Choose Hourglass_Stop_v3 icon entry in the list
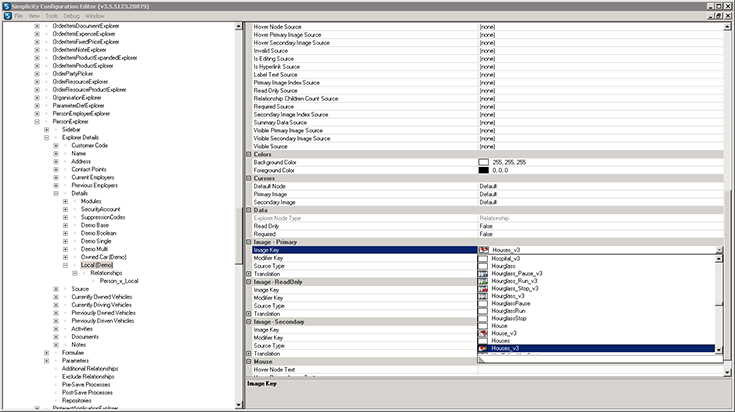The image size is (735, 412). tap(515, 288)
